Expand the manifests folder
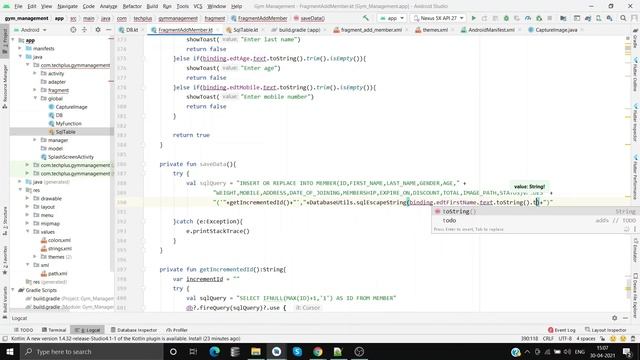This screenshot has height=360, width=640. coord(20,48)
